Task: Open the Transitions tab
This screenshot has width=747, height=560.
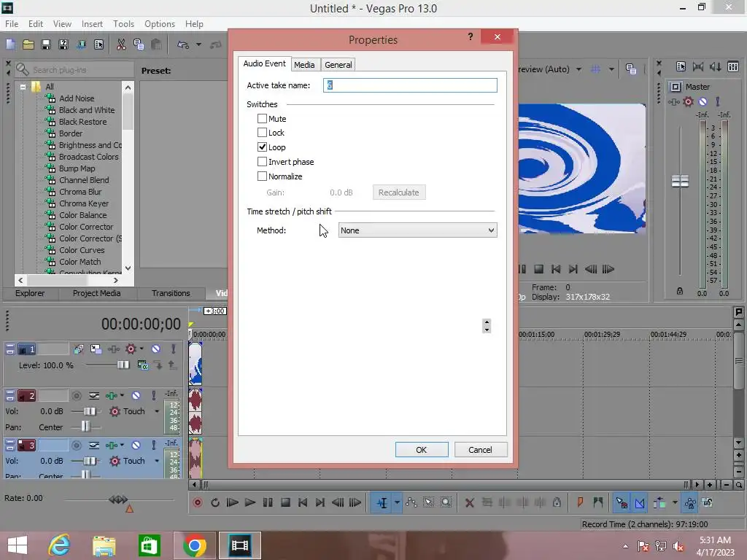Action: point(171,293)
